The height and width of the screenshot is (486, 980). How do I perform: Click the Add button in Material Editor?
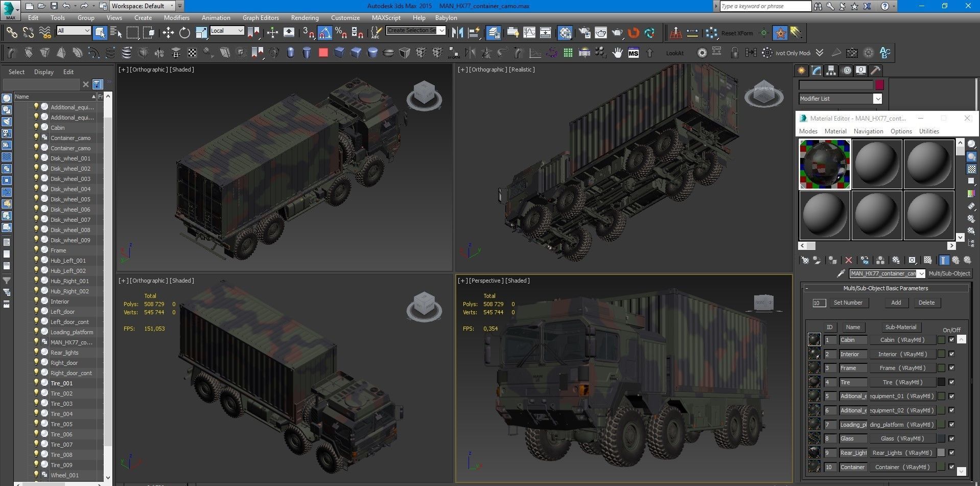pyautogui.click(x=896, y=303)
